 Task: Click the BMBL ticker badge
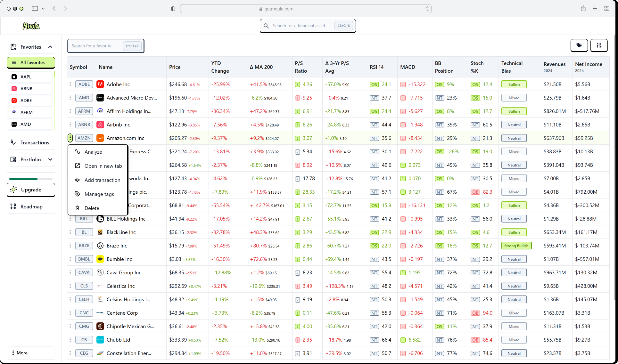click(84, 259)
